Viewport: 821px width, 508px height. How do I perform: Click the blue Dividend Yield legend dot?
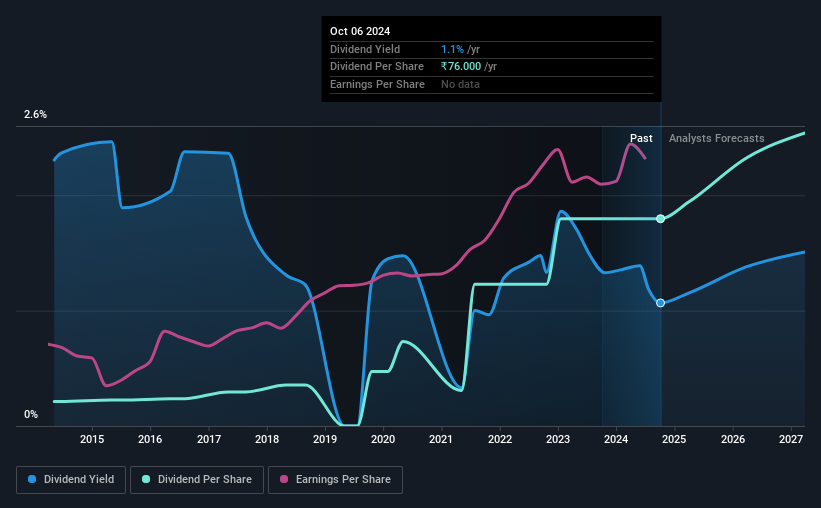tap(32, 479)
